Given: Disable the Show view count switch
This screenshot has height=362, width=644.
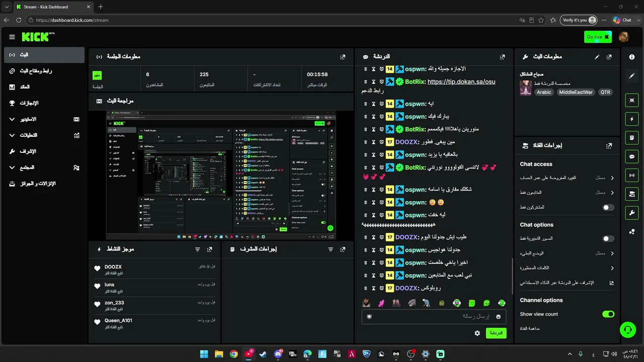Looking at the screenshot, I should click(608, 314).
